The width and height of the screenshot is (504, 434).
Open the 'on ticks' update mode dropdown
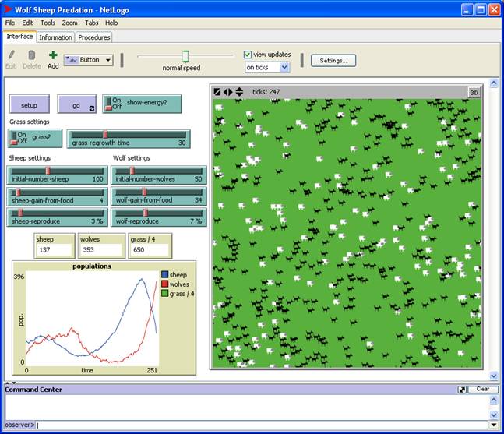tap(267, 67)
